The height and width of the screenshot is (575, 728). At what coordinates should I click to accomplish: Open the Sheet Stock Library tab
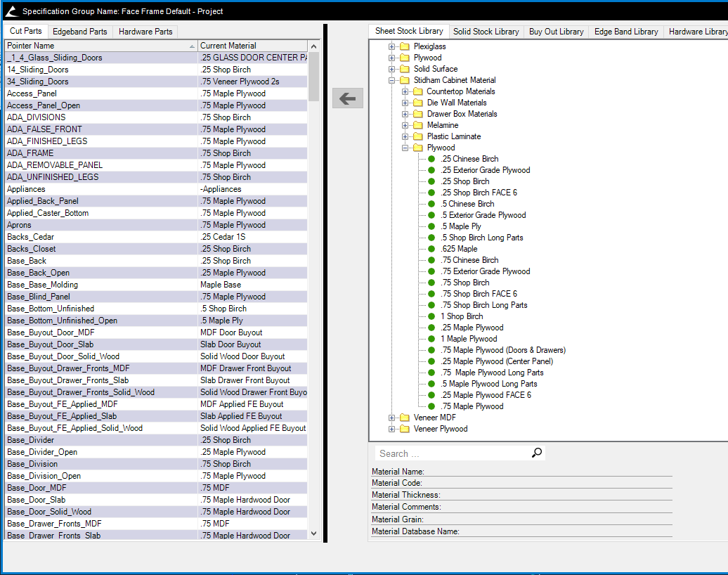click(409, 31)
